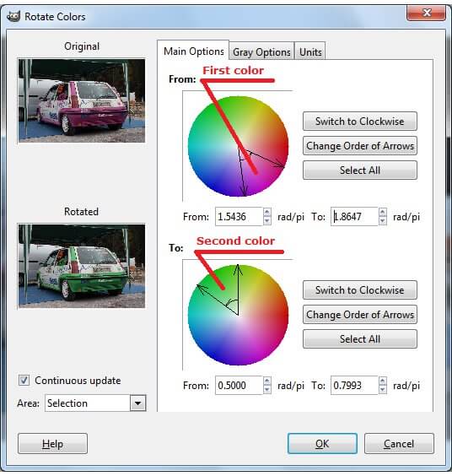Screen dimensions: 452x476
Task: Click the upper To field showing 1.8647
Action: 355,216
